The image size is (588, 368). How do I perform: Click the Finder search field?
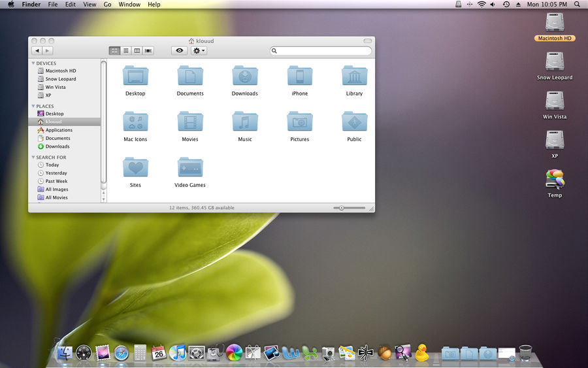coord(321,50)
